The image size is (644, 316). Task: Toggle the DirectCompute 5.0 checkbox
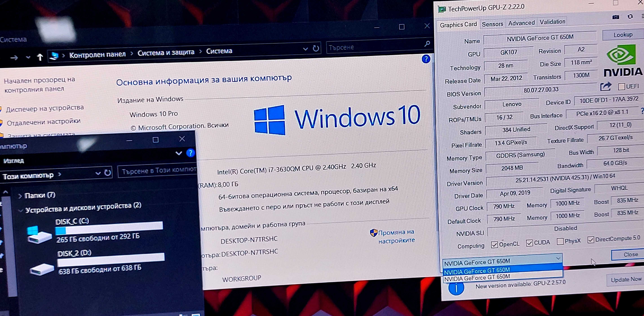pos(590,240)
